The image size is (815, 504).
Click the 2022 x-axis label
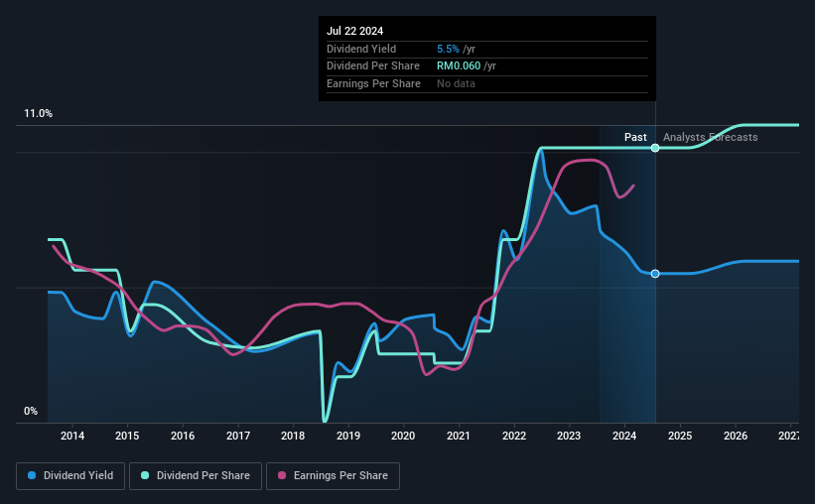[514, 436]
